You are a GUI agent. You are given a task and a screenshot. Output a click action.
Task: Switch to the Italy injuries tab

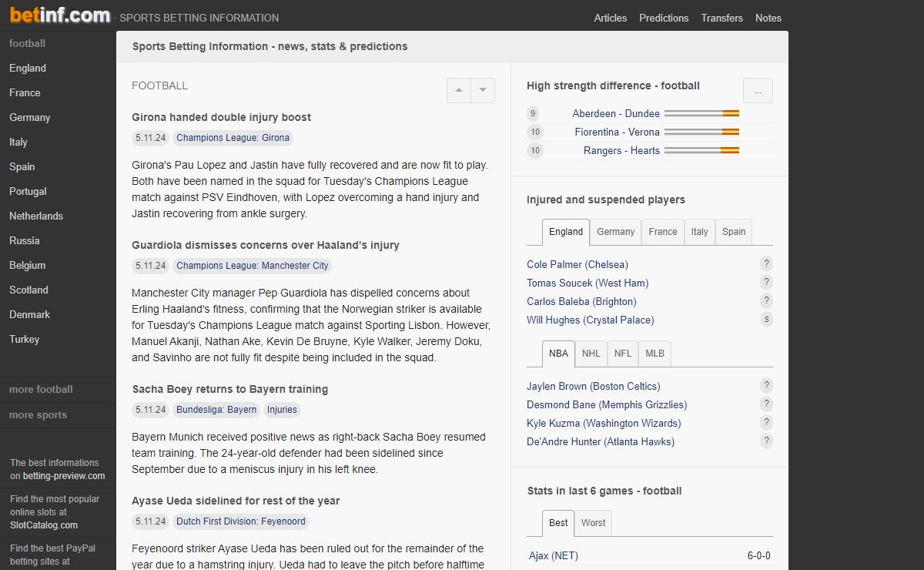pyautogui.click(x=700, y=232)
